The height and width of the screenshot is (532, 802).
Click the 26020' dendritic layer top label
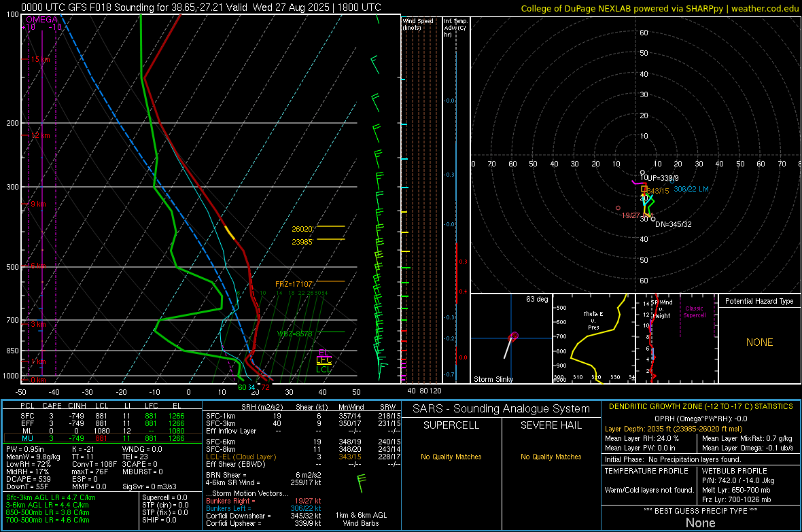(302, 229)
